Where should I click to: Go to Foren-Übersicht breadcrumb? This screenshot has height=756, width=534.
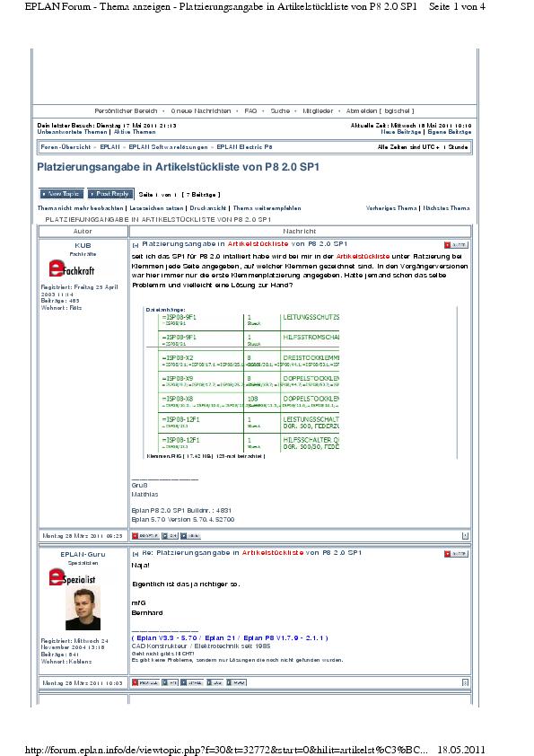[x=66, y=147]
